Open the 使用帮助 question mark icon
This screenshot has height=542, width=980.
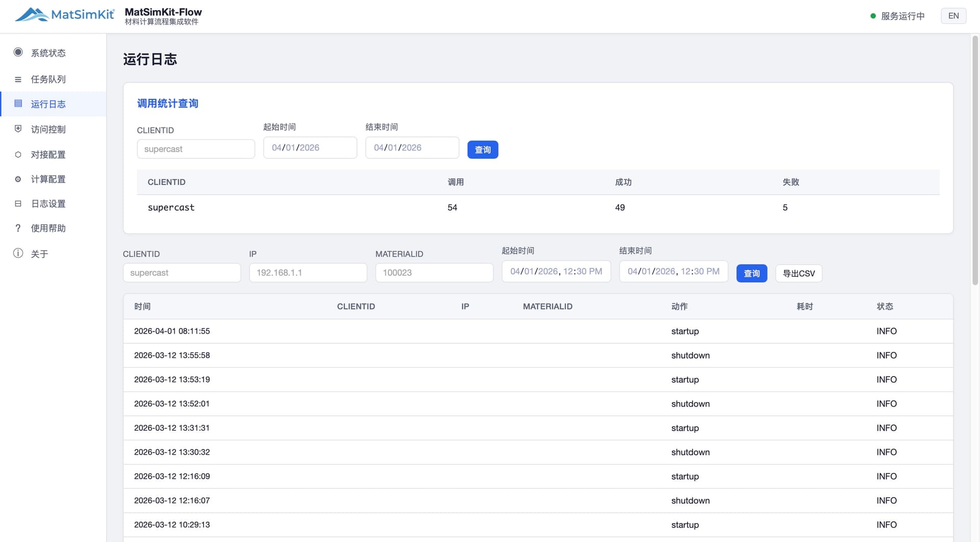18,228
